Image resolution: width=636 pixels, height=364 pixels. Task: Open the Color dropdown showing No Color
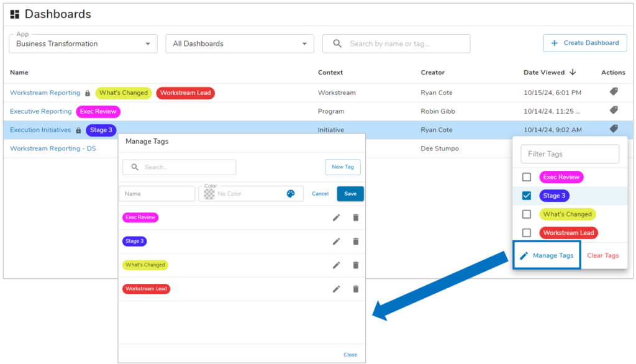click(251, 194)
